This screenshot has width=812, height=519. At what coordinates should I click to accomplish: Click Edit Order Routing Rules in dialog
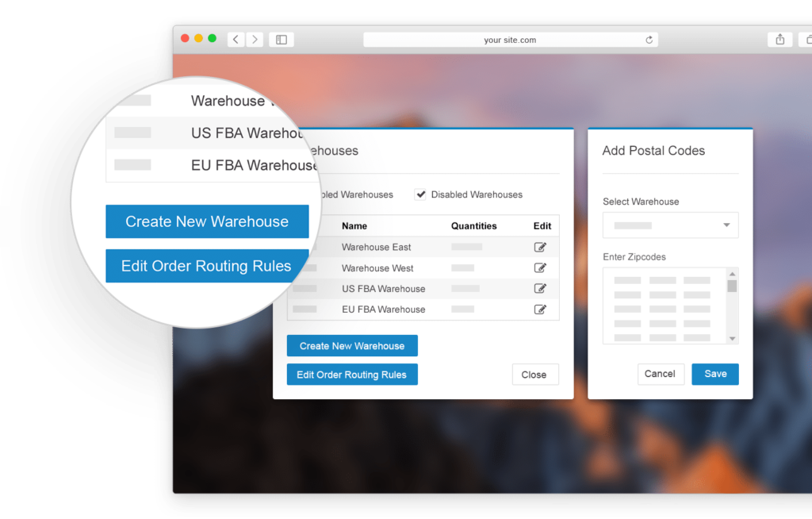[352, 375]
